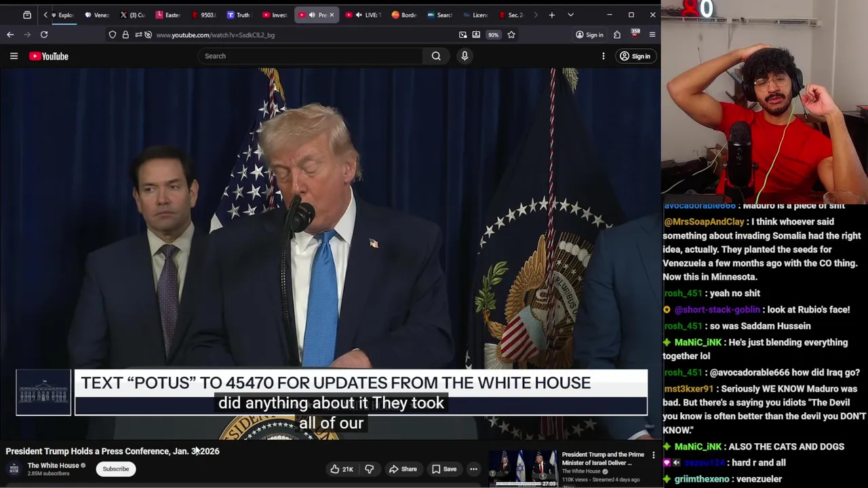Image resolution: width=868 pixels, height=488 pixels.
Task: Click username griimthexeno in stream chat
Action: pos(702,479)
